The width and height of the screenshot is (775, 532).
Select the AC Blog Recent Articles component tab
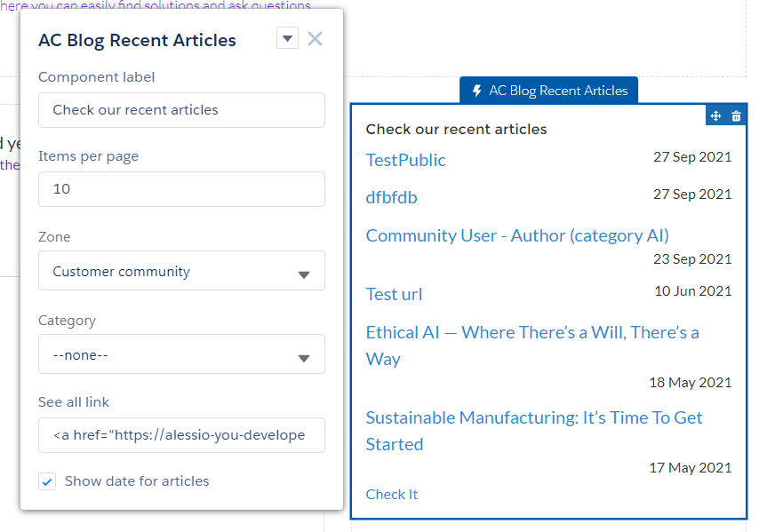(549, 91)
